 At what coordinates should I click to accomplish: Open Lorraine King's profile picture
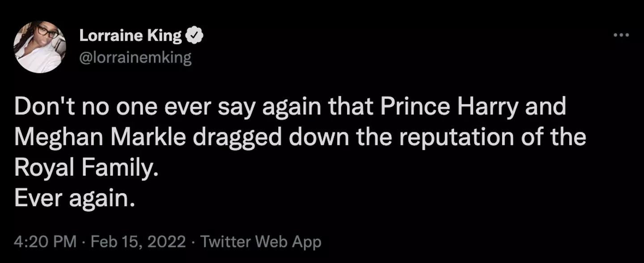[40, 47]
